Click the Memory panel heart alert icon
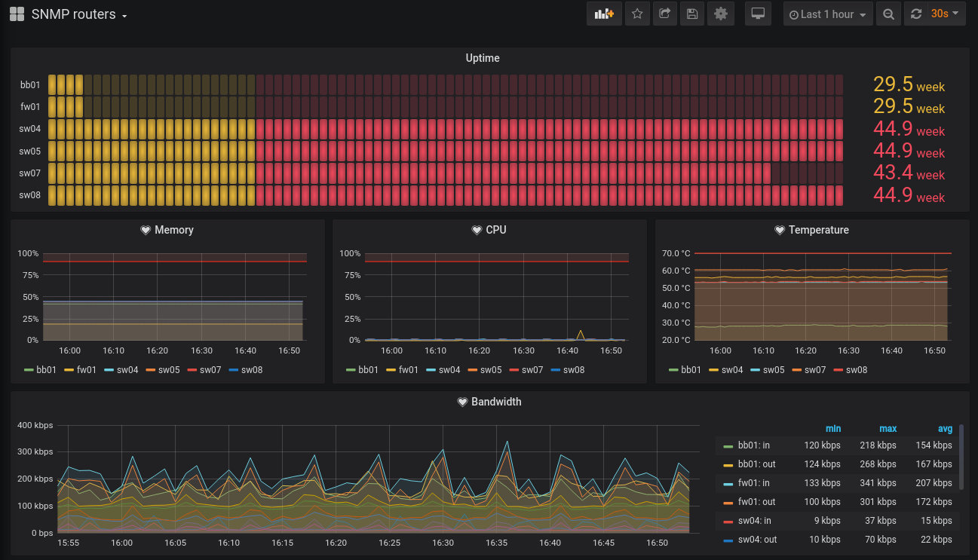978x560 pixels. (146, 230)
